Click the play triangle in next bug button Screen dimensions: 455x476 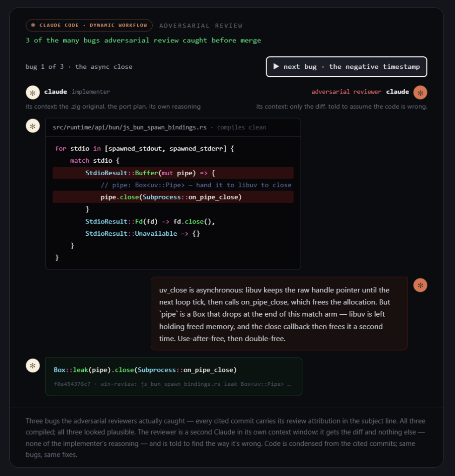click(276, 66)
